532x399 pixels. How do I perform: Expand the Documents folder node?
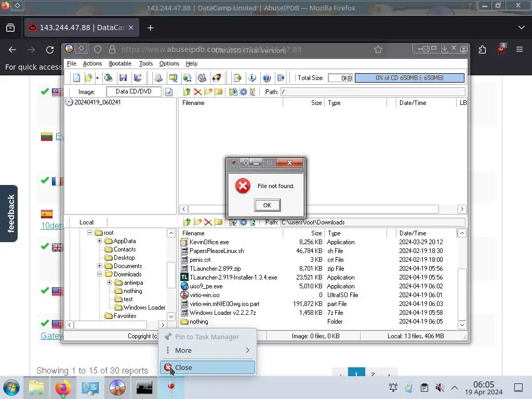pos(99,265)
